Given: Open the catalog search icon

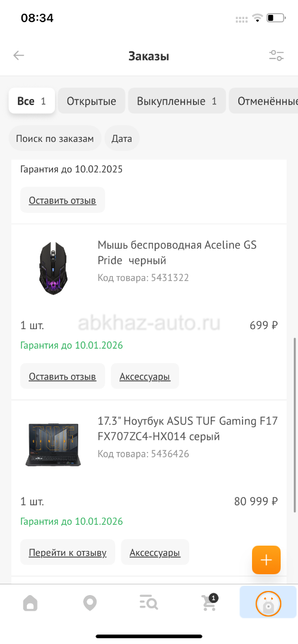Looking at the screenshot, I should click(x=149, y=603).
